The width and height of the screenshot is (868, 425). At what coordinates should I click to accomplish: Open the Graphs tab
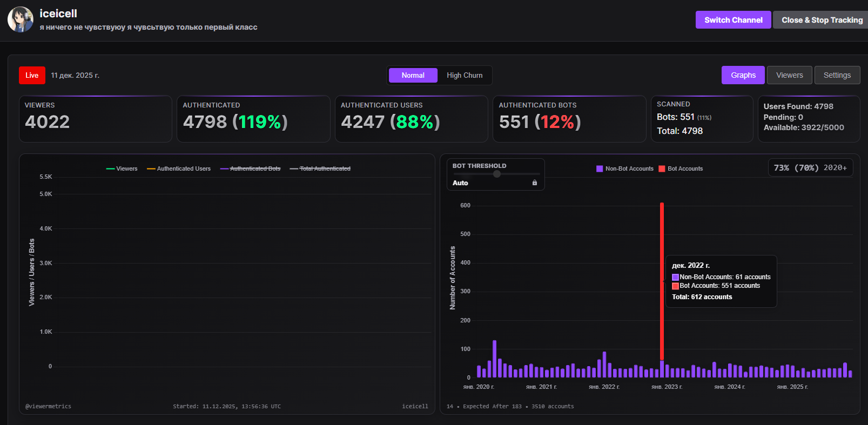(743, 75)
